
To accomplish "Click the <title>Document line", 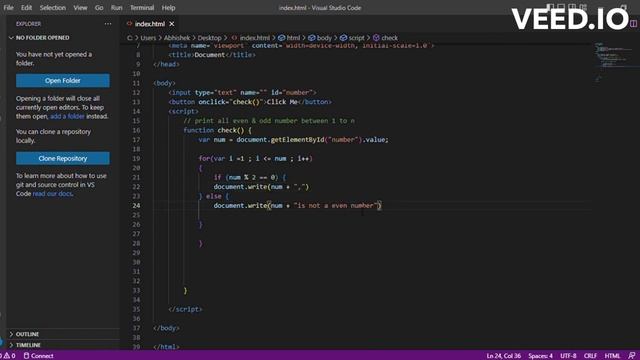I will 212,55.
